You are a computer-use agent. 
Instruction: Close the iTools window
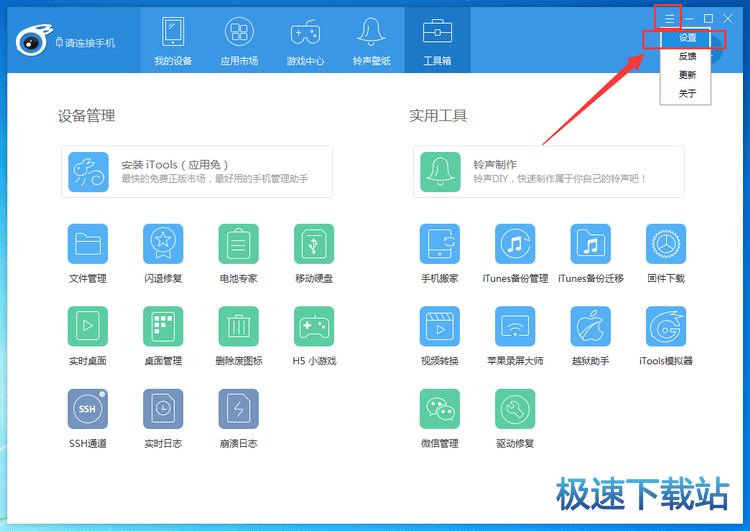(x=728, y=19)
